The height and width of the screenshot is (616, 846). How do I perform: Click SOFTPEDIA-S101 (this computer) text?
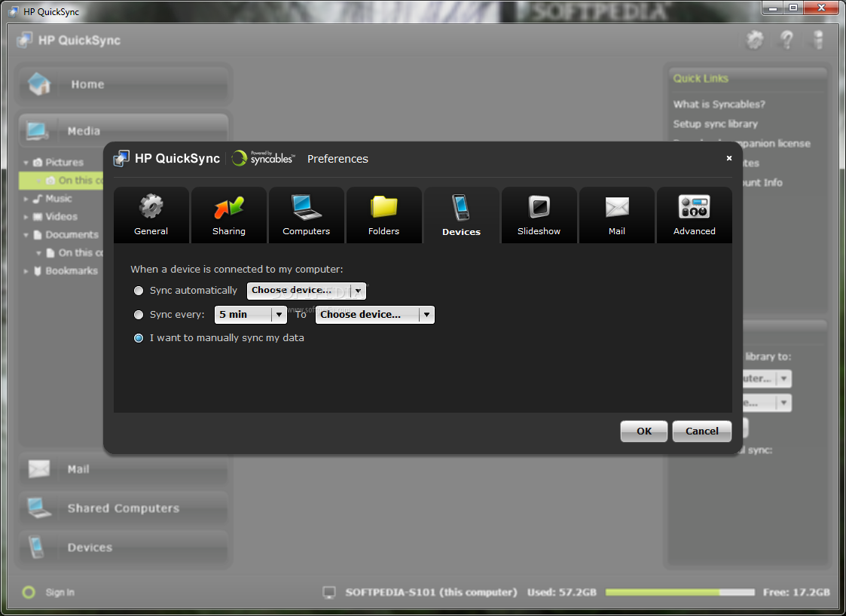431,592
